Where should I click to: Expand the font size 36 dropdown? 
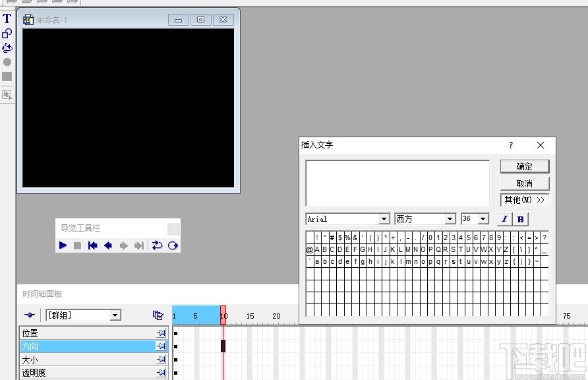pos(483,219)
